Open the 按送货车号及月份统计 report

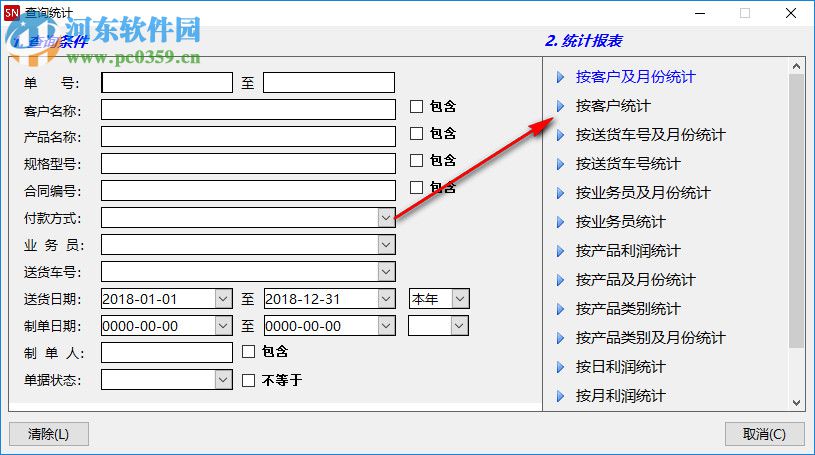650,135
